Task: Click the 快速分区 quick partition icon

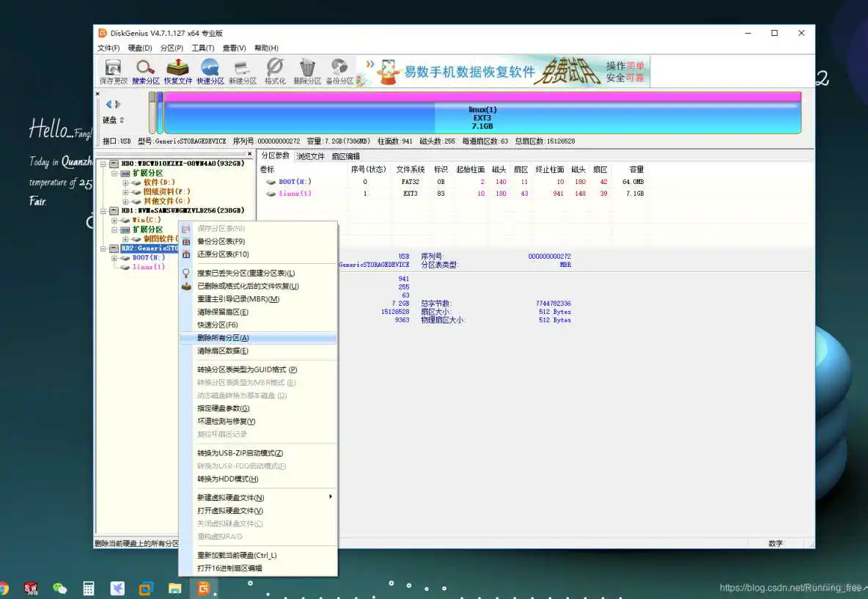Action: pyautogui.click(x=210, y=70)
